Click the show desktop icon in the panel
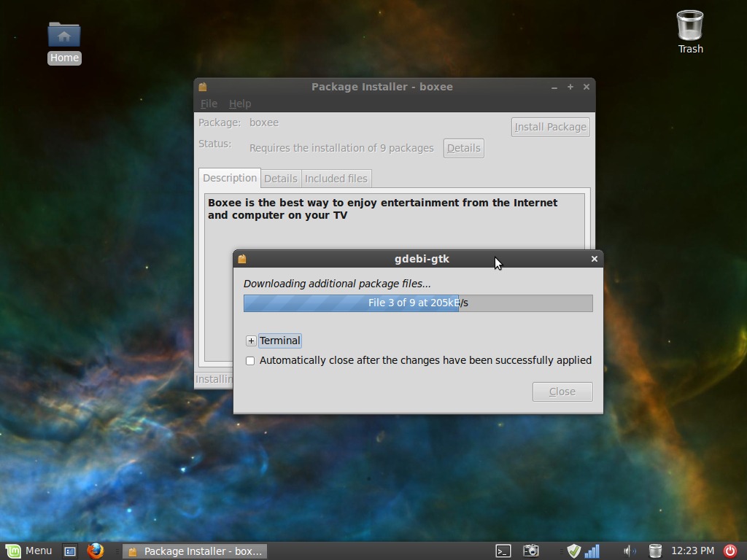 [x=69, y=551]
